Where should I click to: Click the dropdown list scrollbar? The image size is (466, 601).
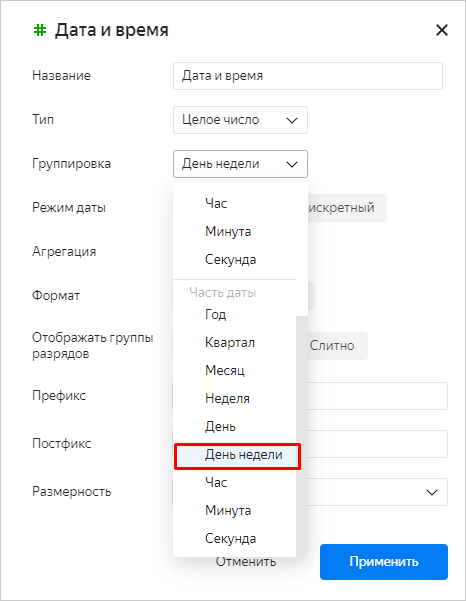(302, 435)
